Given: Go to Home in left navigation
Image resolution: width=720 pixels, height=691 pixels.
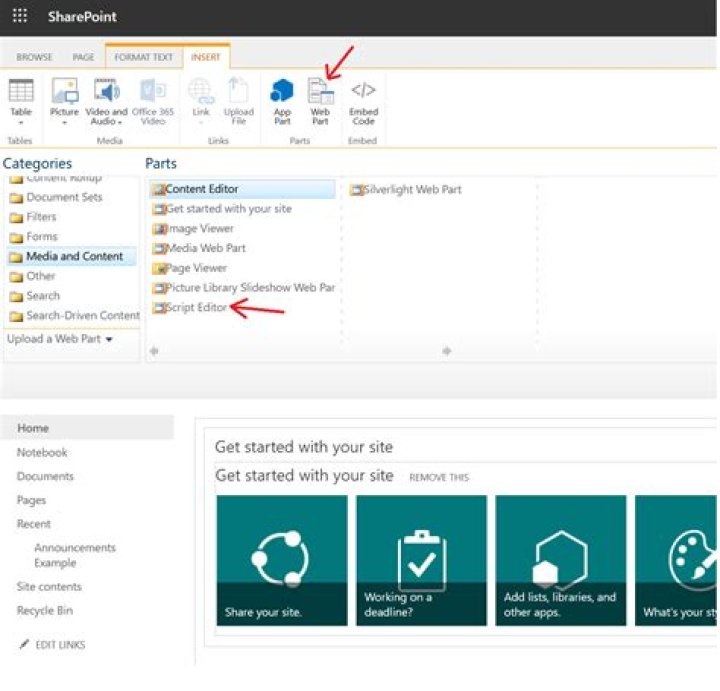Looking at the screenshot, I should [87, 428].
